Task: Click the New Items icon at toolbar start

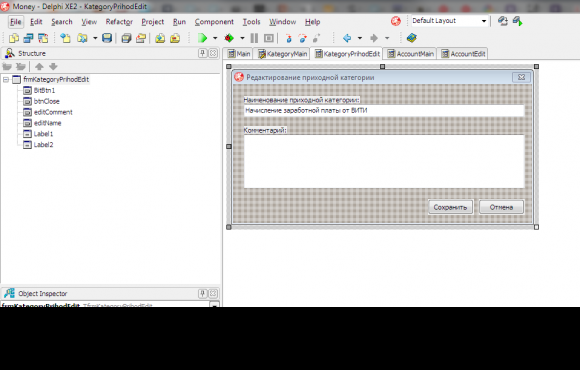Action: [14, 38]
